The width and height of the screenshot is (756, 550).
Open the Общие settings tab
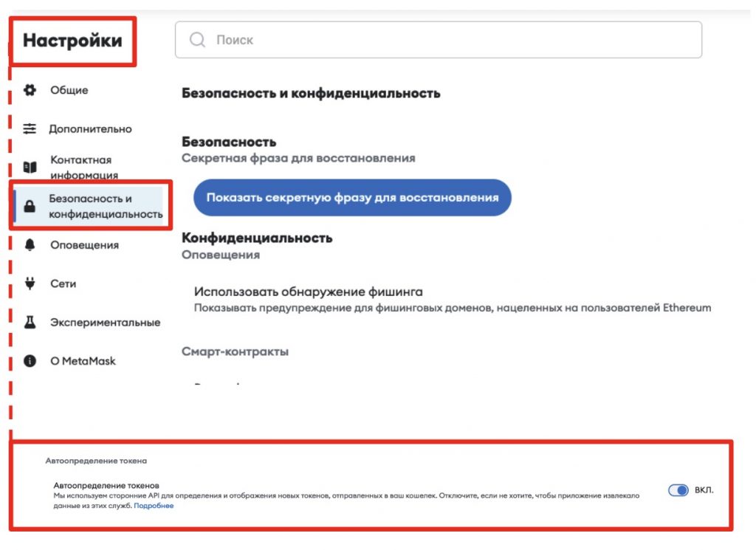point(69,90)
